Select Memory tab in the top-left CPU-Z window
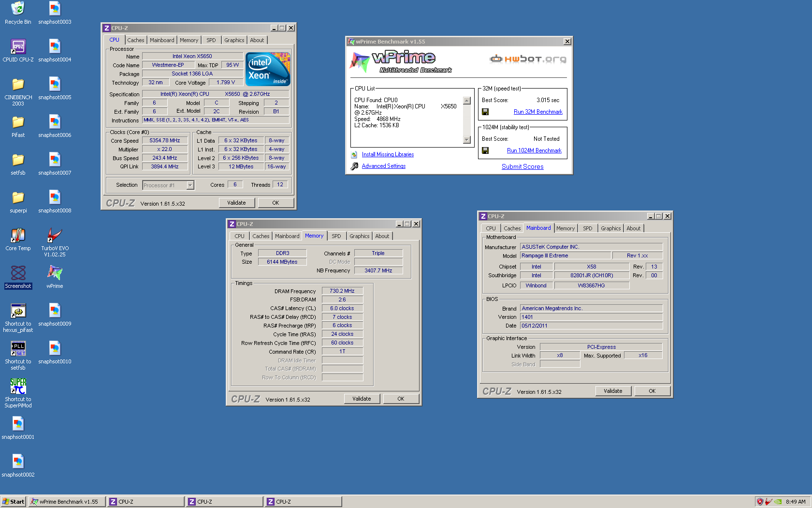The width and height of the screenshot is (812, 508). [189, 40]
